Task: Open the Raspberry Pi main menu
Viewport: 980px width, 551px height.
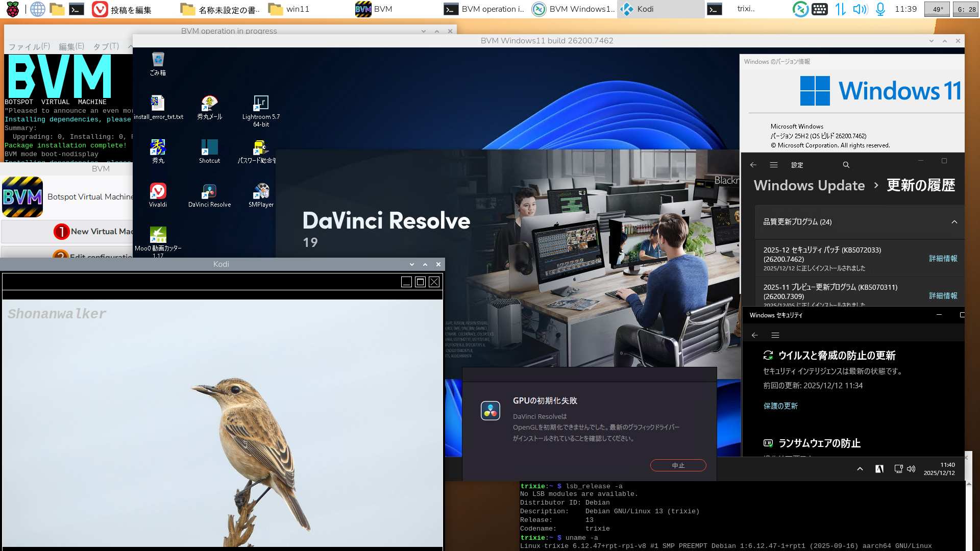Action: pyautogui.click(x=12, y=9)
